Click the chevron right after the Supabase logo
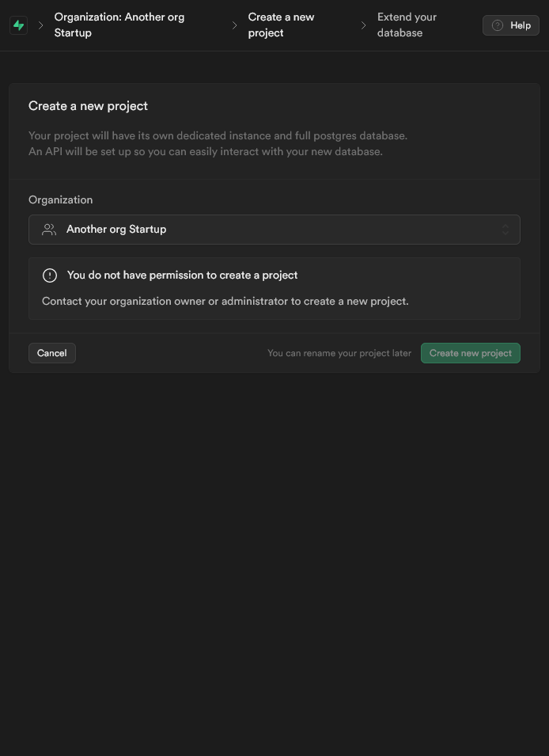Viewport: 549px width, 756px height. tap(41, 25)
